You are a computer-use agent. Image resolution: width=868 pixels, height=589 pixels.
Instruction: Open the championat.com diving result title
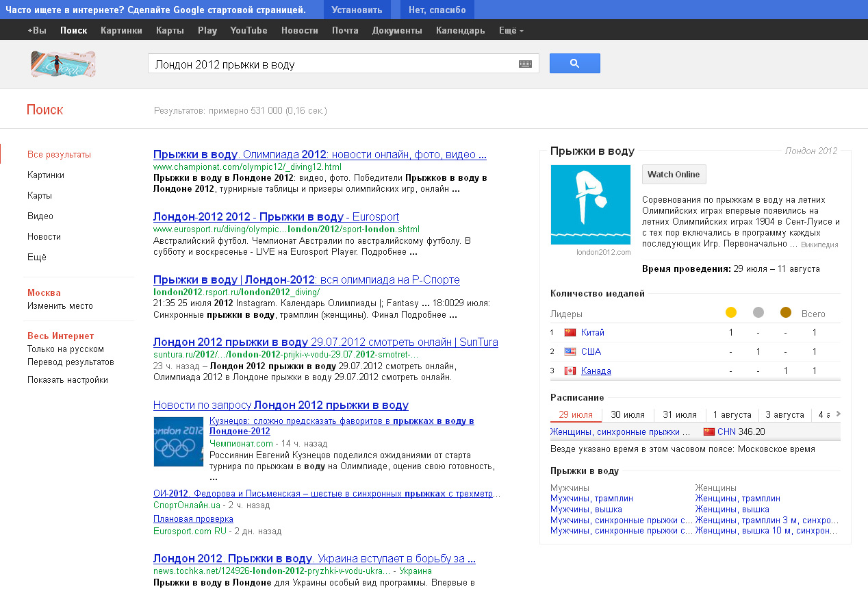tap(320, 155)
